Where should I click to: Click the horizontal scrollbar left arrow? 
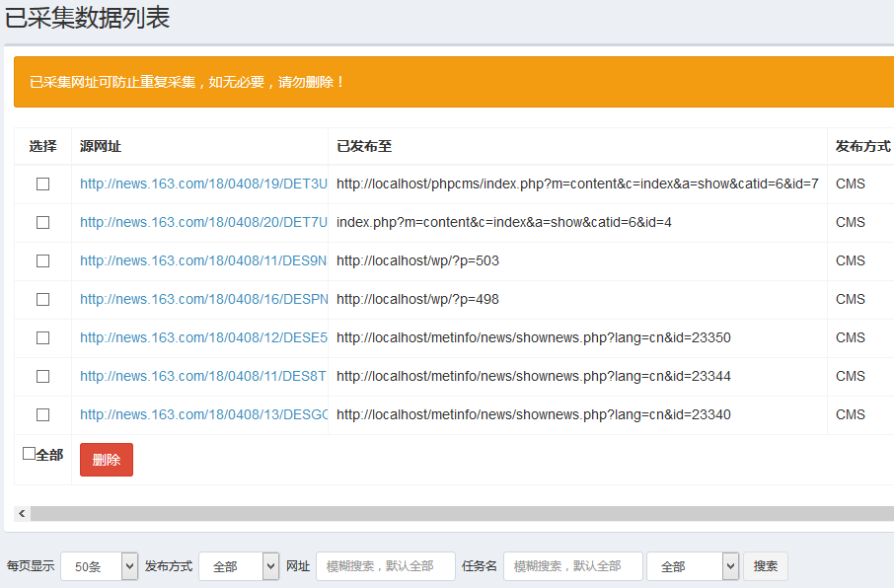coord(22,514)
